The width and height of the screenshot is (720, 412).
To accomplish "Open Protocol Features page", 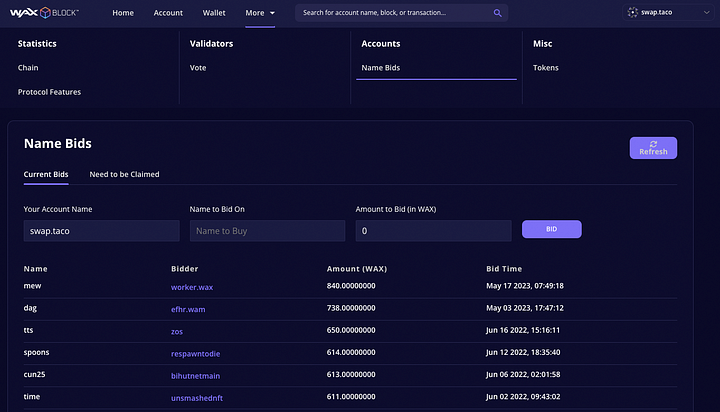I will [x=49, y=92].
